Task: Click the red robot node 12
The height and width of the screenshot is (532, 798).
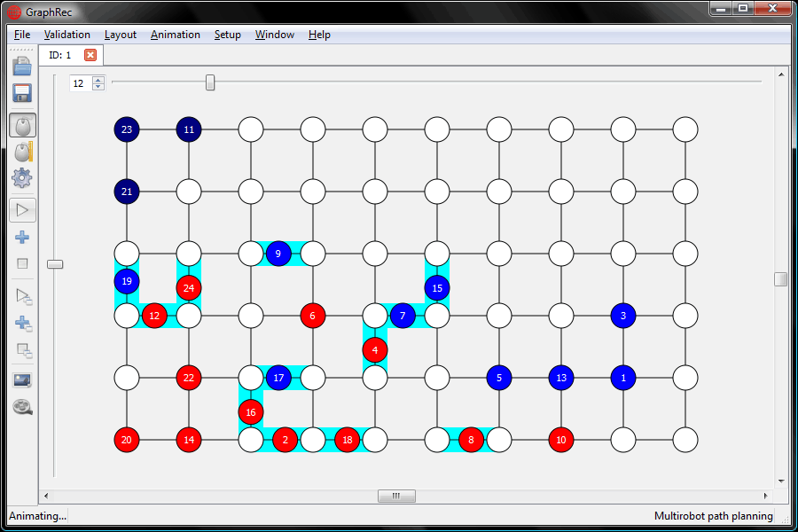Action: click(x=154, y=316)
